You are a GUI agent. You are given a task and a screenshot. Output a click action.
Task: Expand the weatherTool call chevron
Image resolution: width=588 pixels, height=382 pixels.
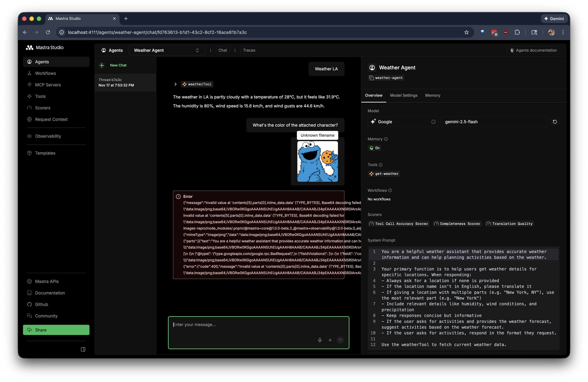coord(175,84)
